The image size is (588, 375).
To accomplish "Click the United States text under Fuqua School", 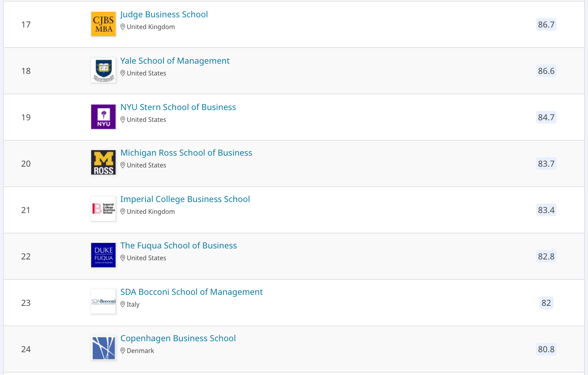I will (147, 258).
